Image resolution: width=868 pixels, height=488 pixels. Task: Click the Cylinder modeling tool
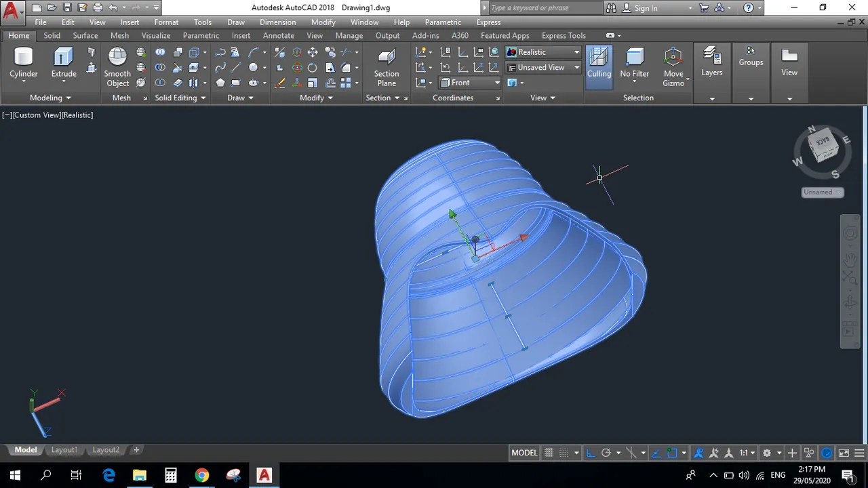coord(23,64)
